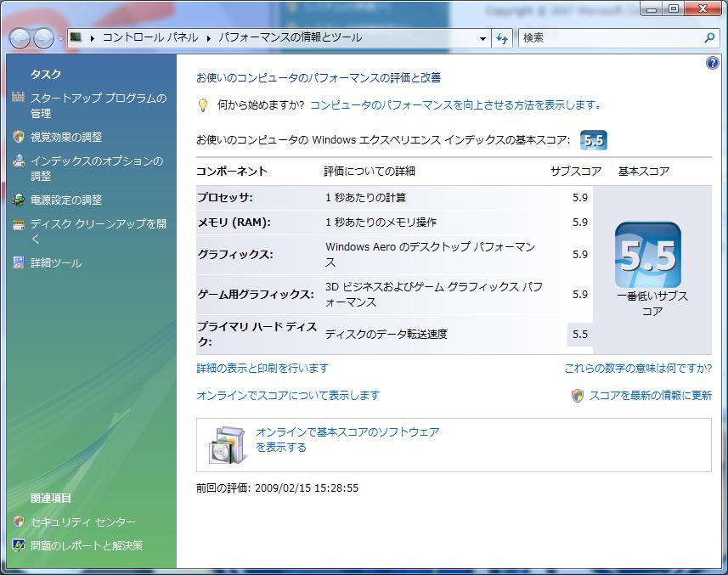Expand the arrow after コントロール パネル breadcrumb
This screenshot has height=575, width=728.
(208, 38)
